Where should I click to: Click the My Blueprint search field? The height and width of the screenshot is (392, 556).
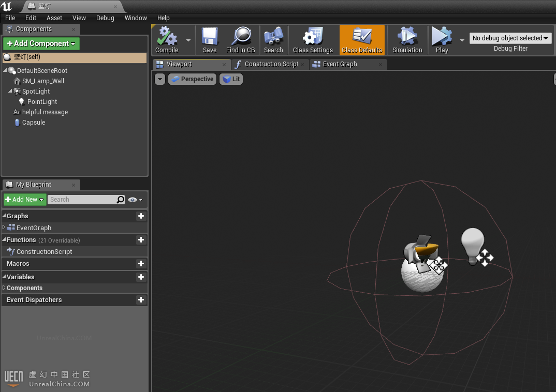click(82, 200)
